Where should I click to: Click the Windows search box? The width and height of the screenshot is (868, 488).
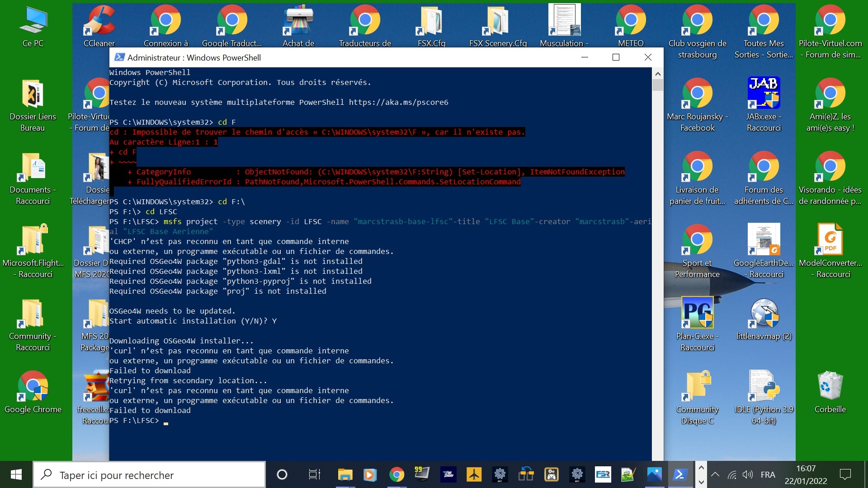tap(149, 475)
